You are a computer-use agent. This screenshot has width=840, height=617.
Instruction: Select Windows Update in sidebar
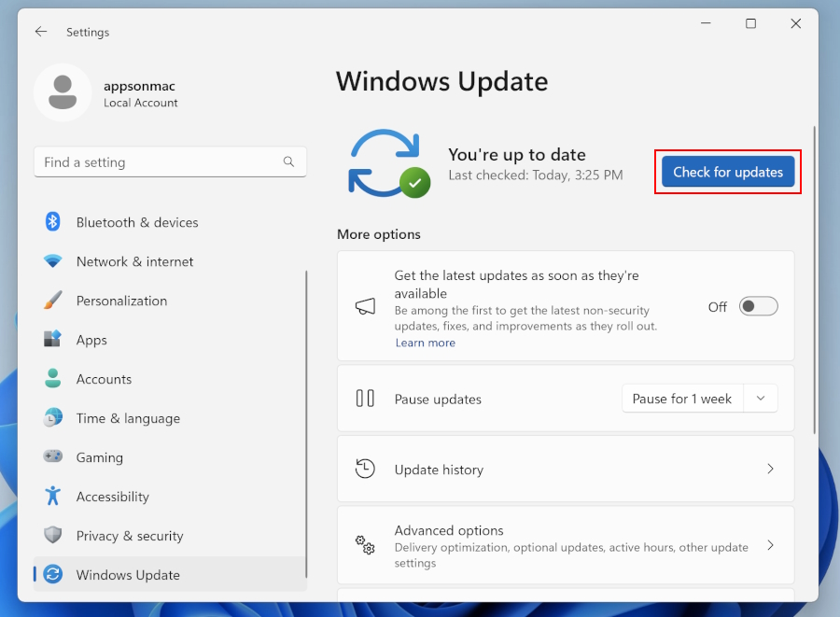[128, 575]
